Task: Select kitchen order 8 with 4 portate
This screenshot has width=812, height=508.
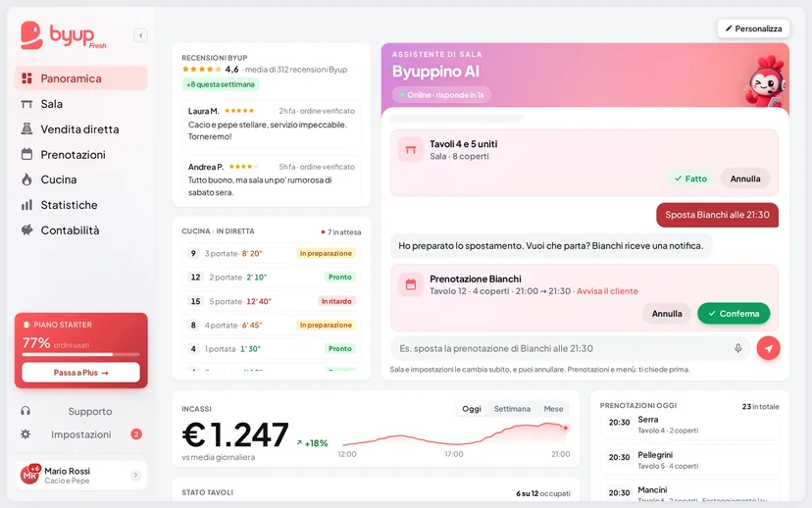Action: pyautogui.click(x=272, y=326)
